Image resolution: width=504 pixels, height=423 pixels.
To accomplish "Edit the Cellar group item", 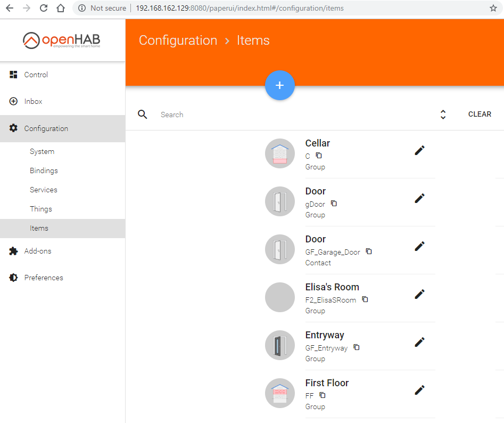I will click(x=419, y=150).
